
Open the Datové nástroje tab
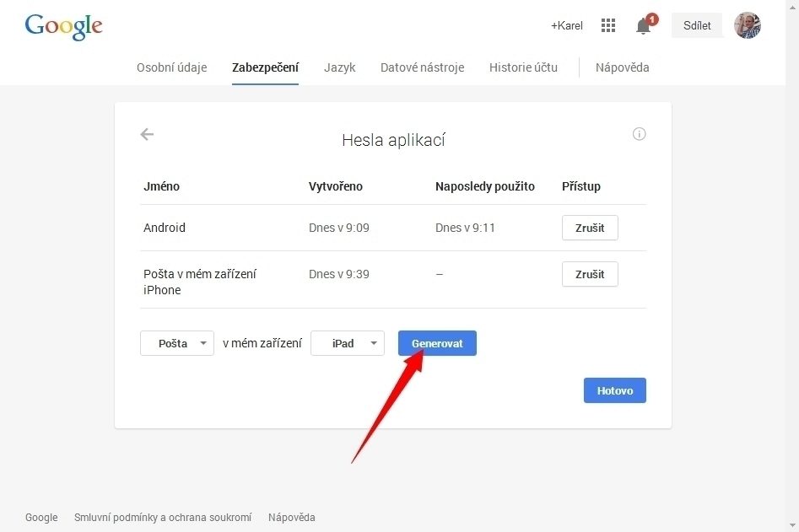(x=422, y=67)
